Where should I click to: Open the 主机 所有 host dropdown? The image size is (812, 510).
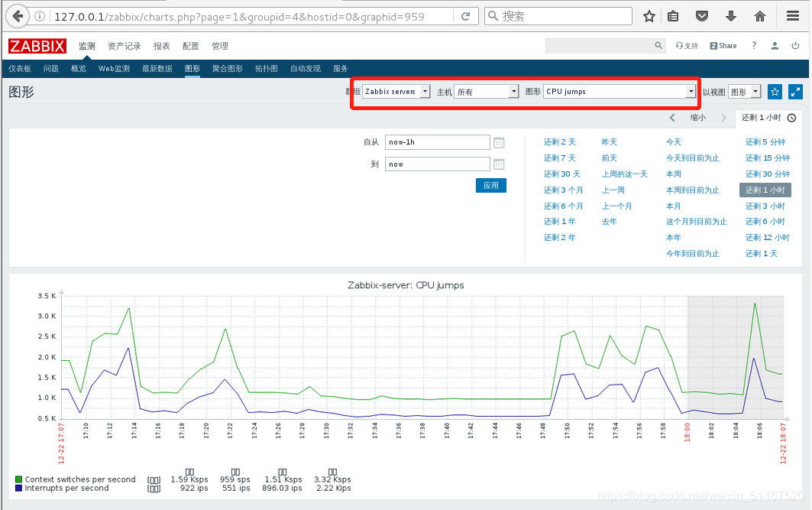[487, 92]
